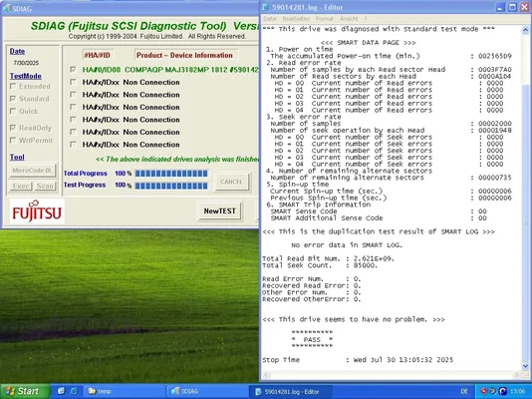Open the Ansicht menu in Editor
The height and width of the screenshot is (399, 532).
[x=349, y=19]
